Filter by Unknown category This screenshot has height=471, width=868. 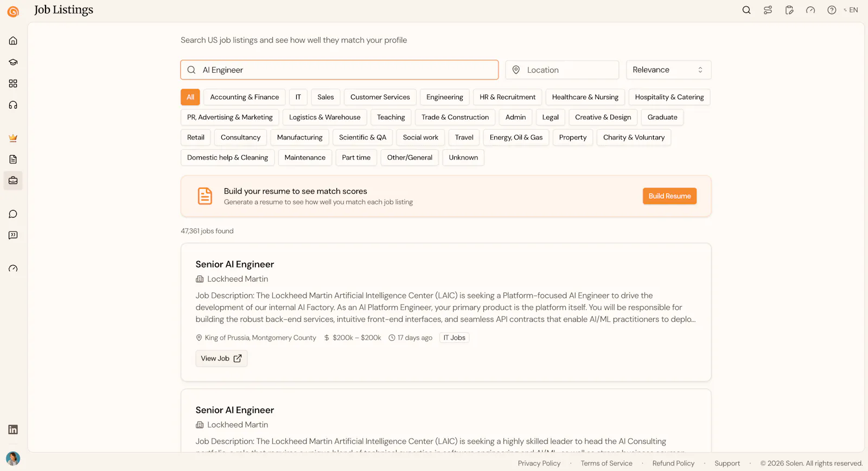463,157
